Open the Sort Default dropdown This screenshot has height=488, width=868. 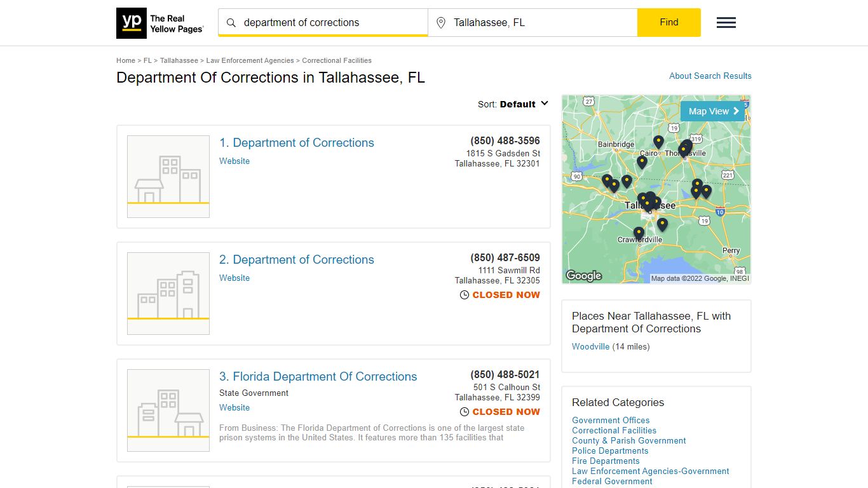[513, 104]
